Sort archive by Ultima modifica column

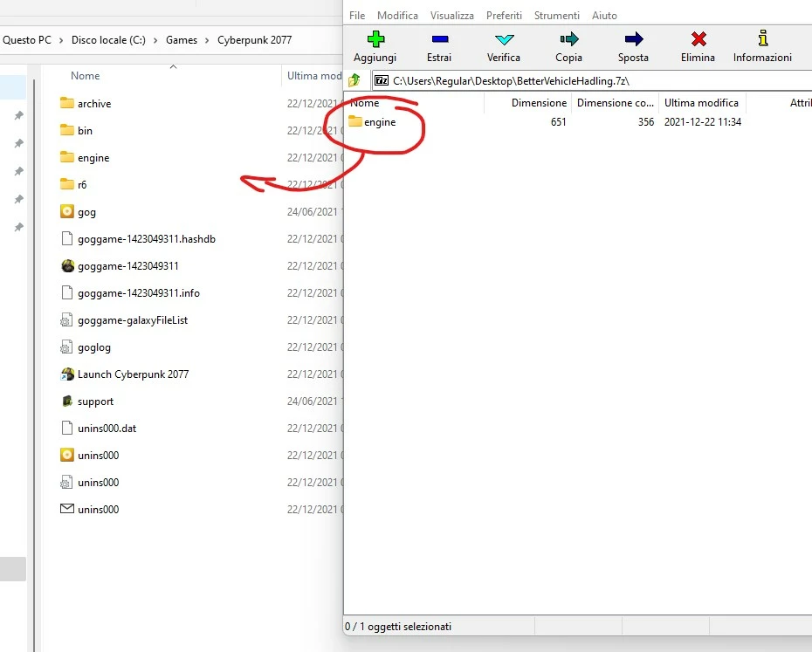click(x=701, y=103)
